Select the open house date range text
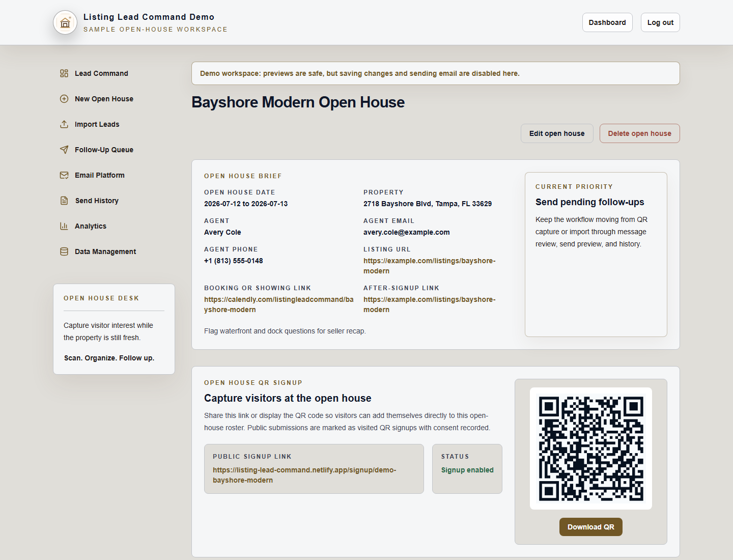This screenshot has height=560, width=733. coord(246,204)
